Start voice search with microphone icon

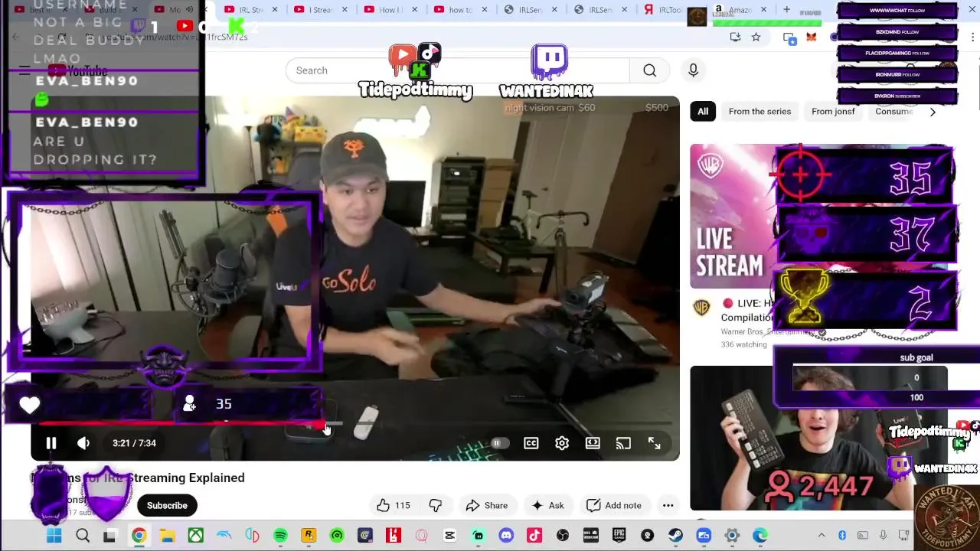pos(693,70)
